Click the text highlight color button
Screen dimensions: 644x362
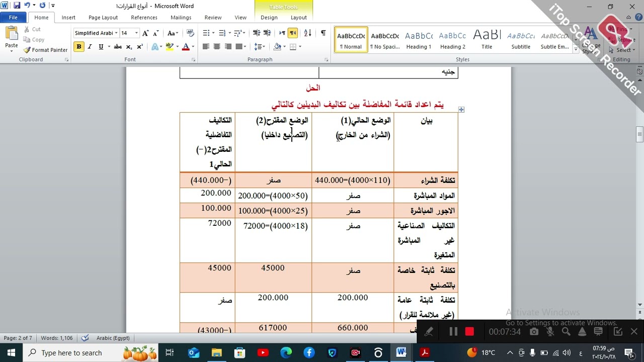[170, 47]
